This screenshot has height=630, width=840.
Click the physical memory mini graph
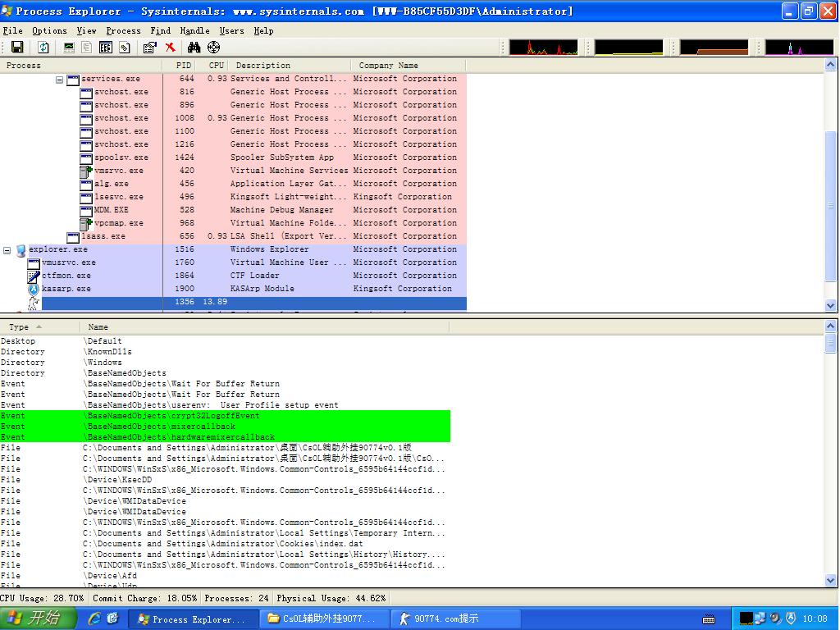click(714, 47)
